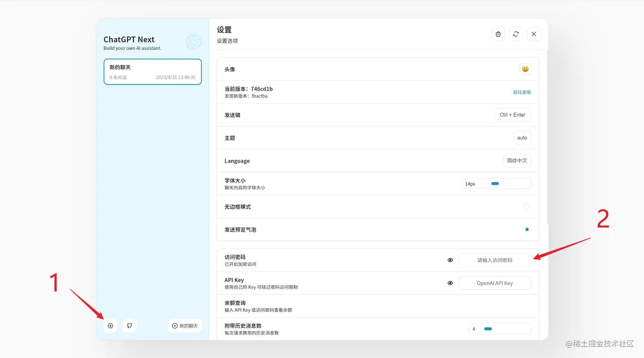Click the 发送键 row label
The height and width of the screenshot is (358, 644).
(233, 115)
